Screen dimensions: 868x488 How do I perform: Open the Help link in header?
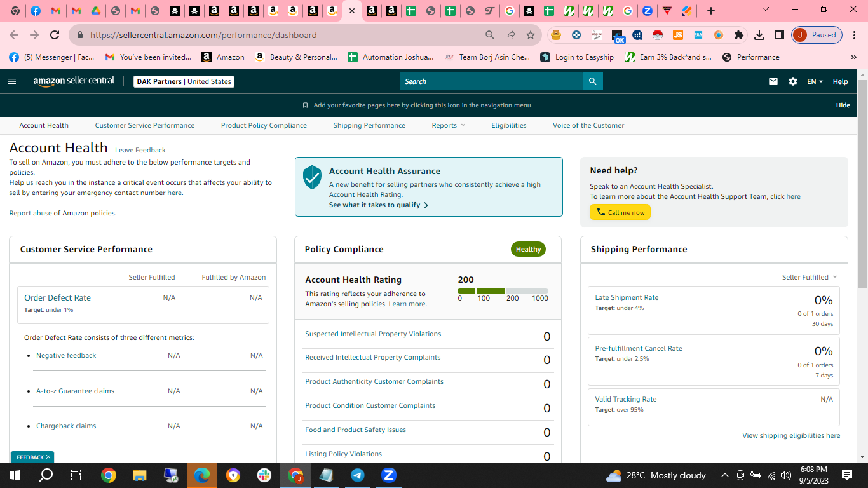(840, 81)
